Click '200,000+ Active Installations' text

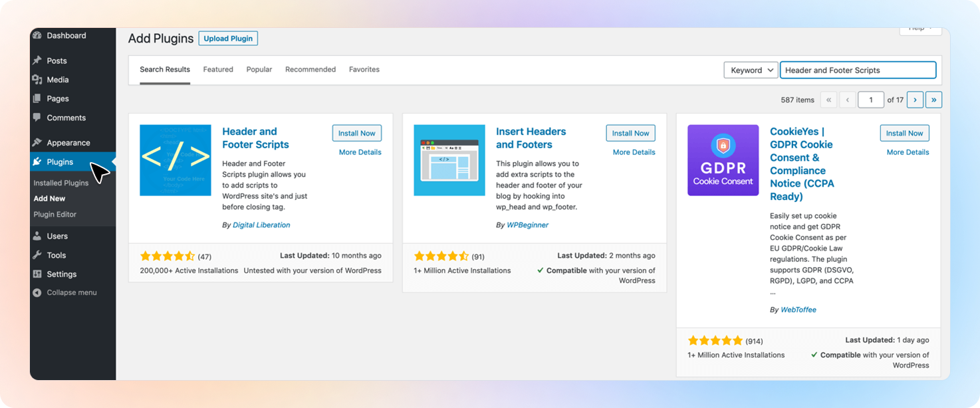(189, 270)
